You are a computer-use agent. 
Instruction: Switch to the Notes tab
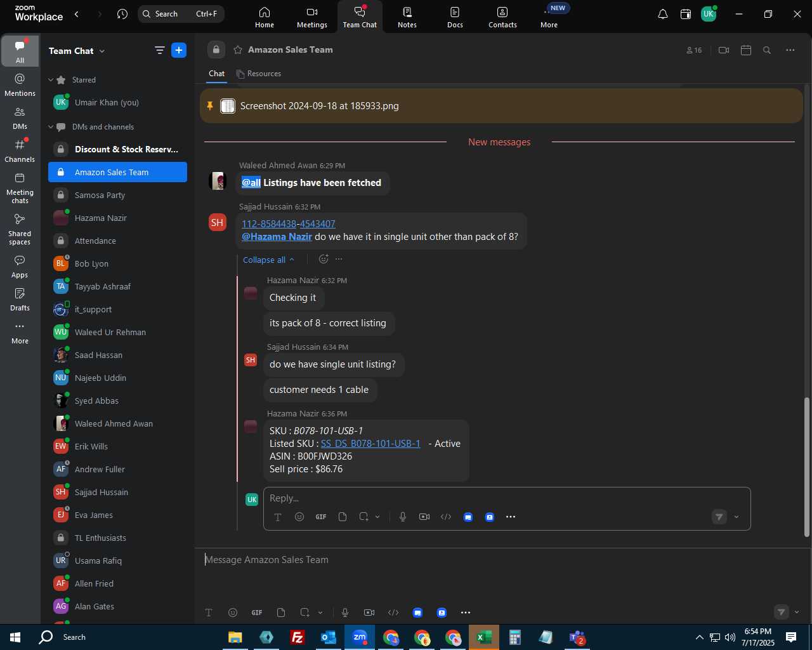pyautogui.click(x=407, y=17)
